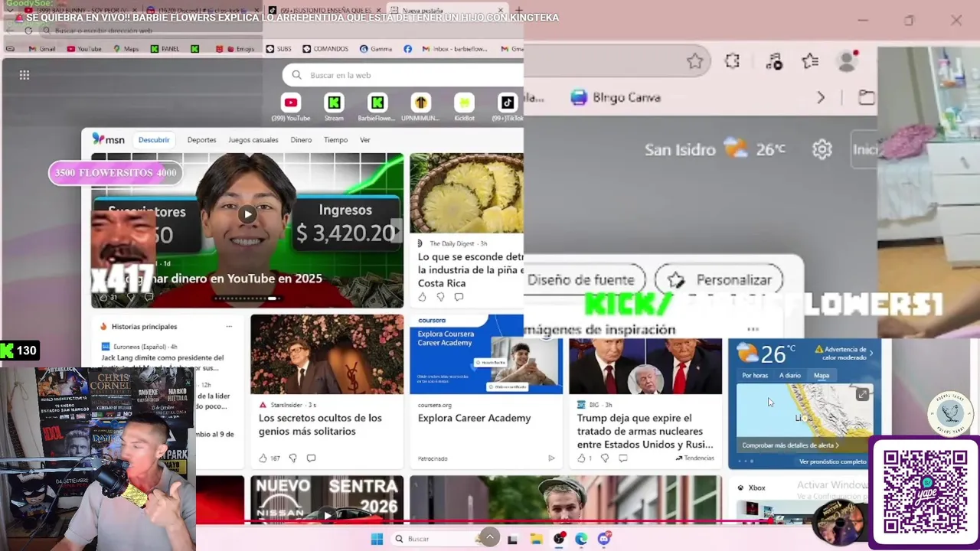Click the Buscar en la web search field
The height and width of the screenshot is (551, 980).
point(403,75)
